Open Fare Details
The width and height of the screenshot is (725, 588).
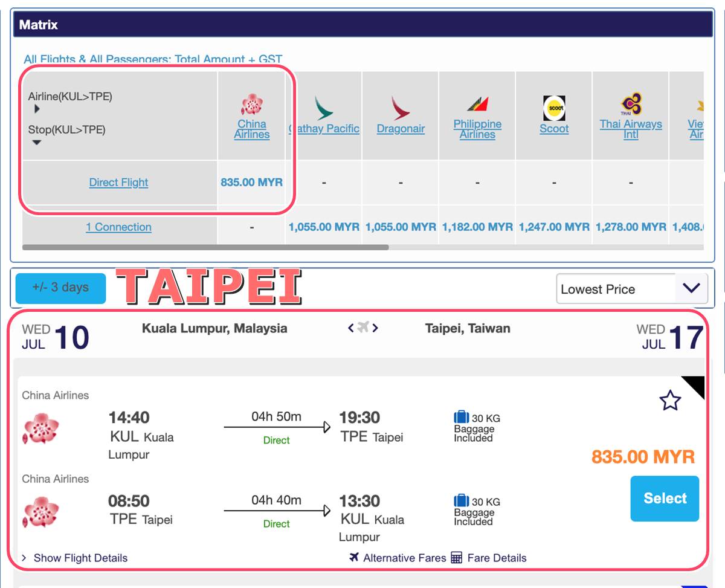(497, 558)
